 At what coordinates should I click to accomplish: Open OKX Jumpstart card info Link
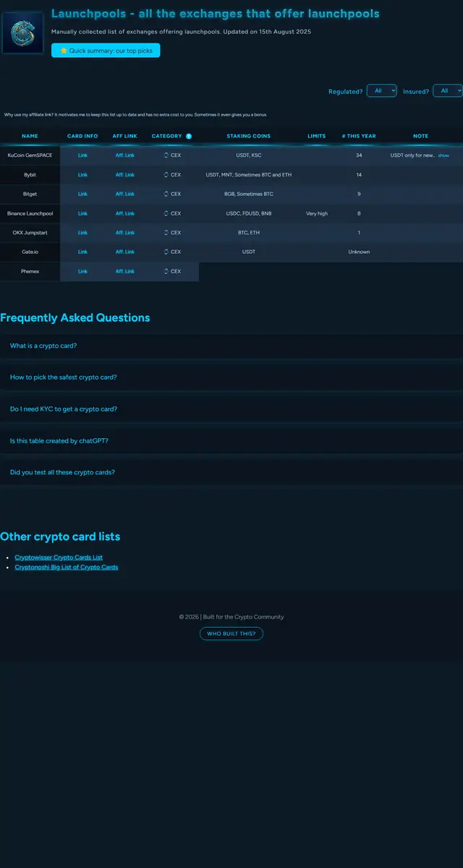pyautogui.click(x=82, y=233)
